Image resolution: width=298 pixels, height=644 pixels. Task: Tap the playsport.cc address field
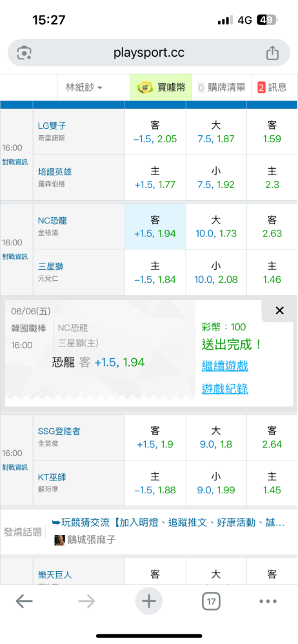[149, 53]
